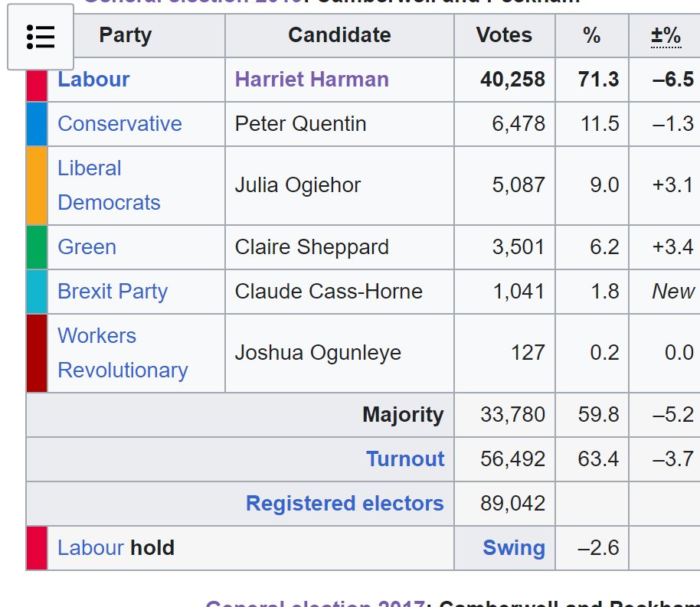Open the Labour party link
Image resolution: width=700 pixels, height=607 pixels.
(x=93, y=80)
